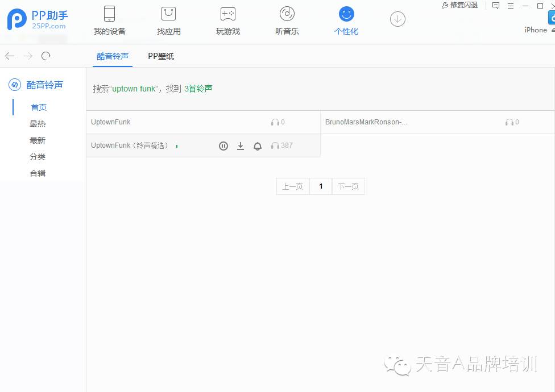
Task: Open the 我的设备 device section
Action: (109, 21)
